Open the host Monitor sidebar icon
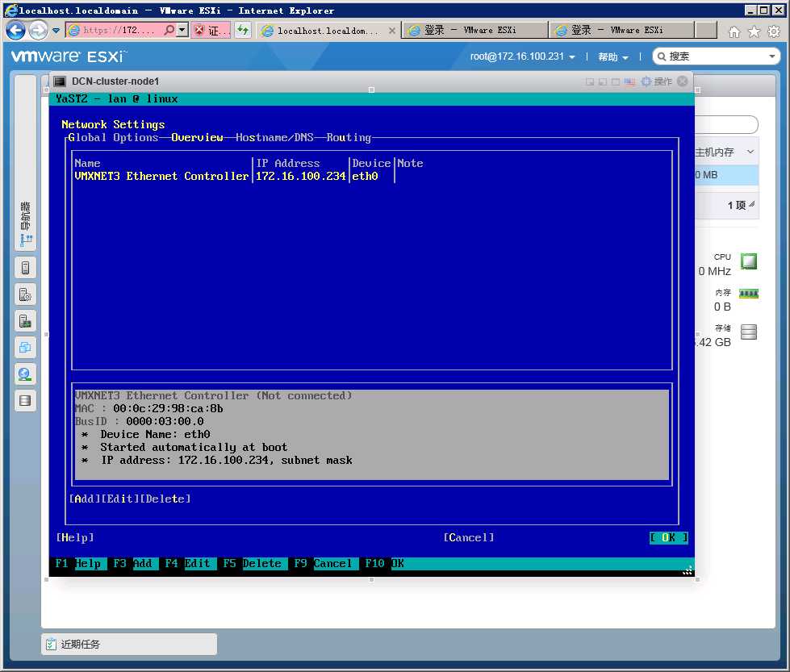Image resolution: width=790 pixels, height=672 pixels. pos(25,321)
